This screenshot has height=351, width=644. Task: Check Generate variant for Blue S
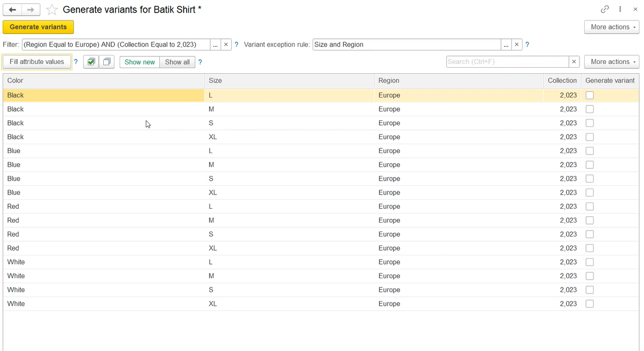[x=590, y=179]
